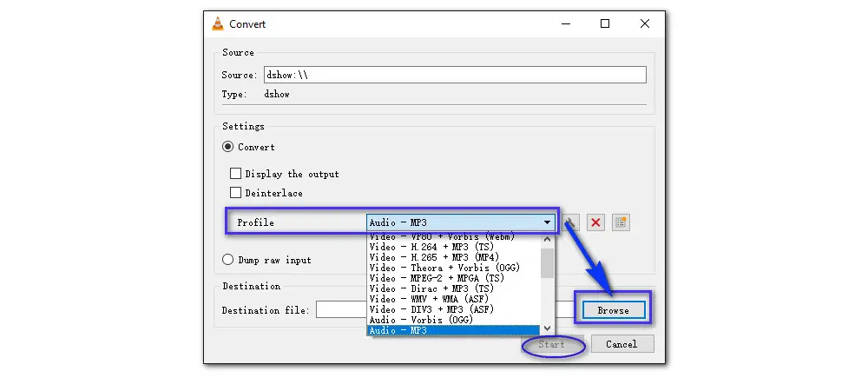
Task: Click the VLC cone icon in title bar
Action: (218, 23)
